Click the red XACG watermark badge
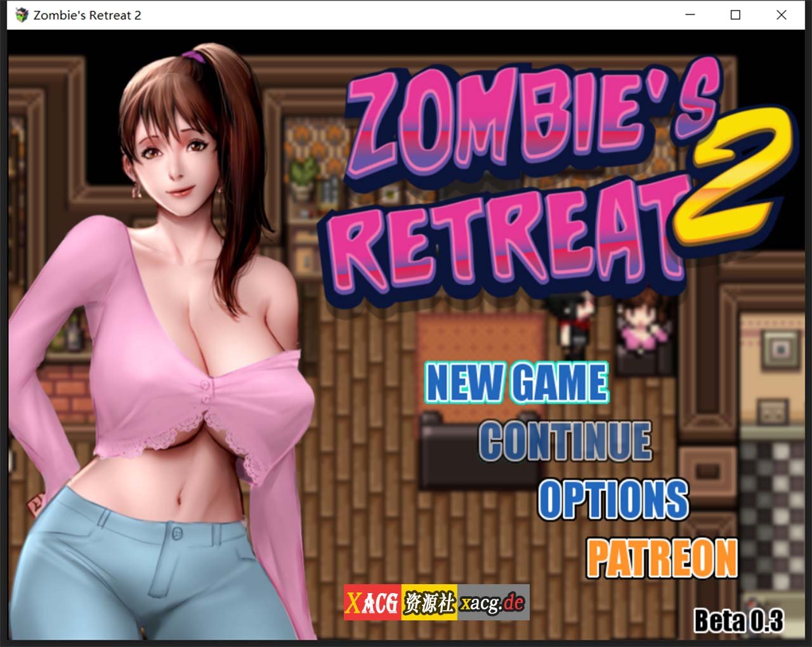The width and height of the screenshot is (812, 647). [372, 603]
